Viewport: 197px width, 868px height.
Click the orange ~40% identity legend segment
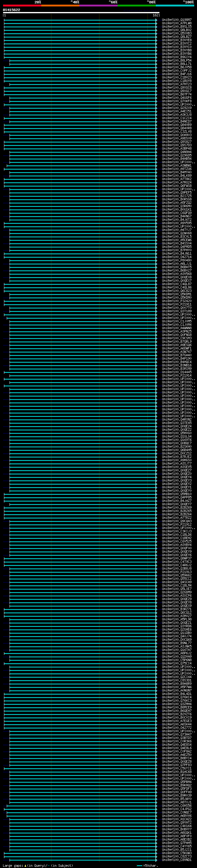pos(60,6)
